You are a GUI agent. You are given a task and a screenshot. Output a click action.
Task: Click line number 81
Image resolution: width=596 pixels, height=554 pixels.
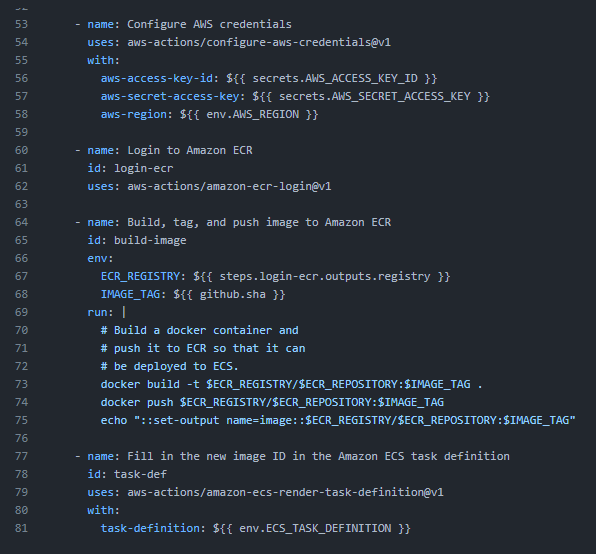coord(21,529)
